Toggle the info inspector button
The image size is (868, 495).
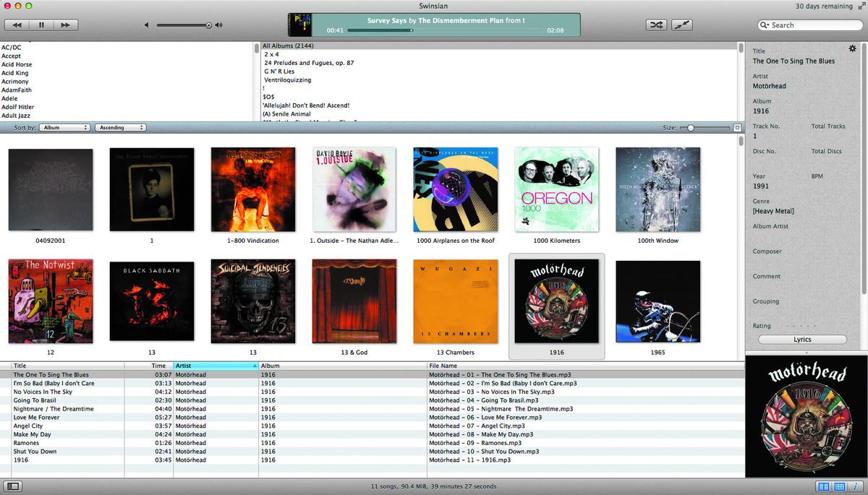[855, 486]
